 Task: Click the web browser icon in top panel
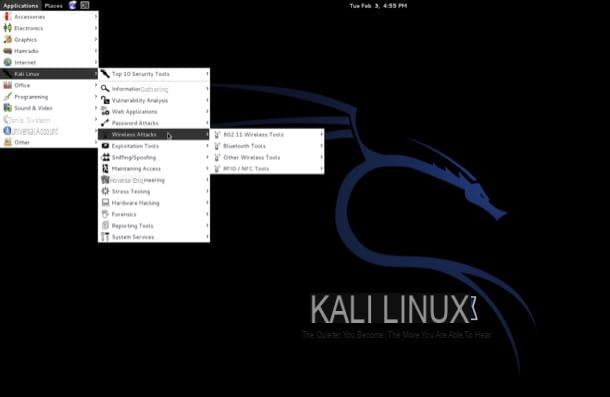coord(72,5)
